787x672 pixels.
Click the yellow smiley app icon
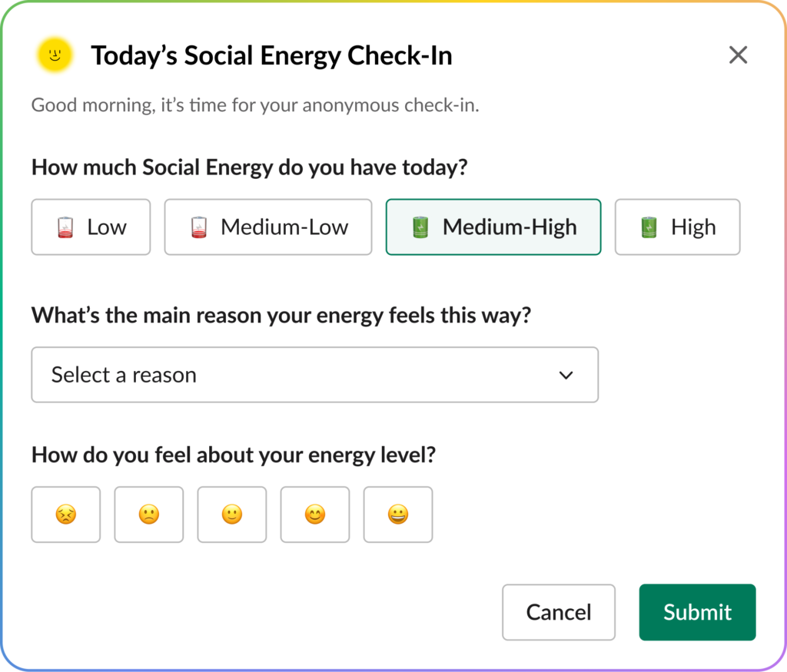pos(55,55)
